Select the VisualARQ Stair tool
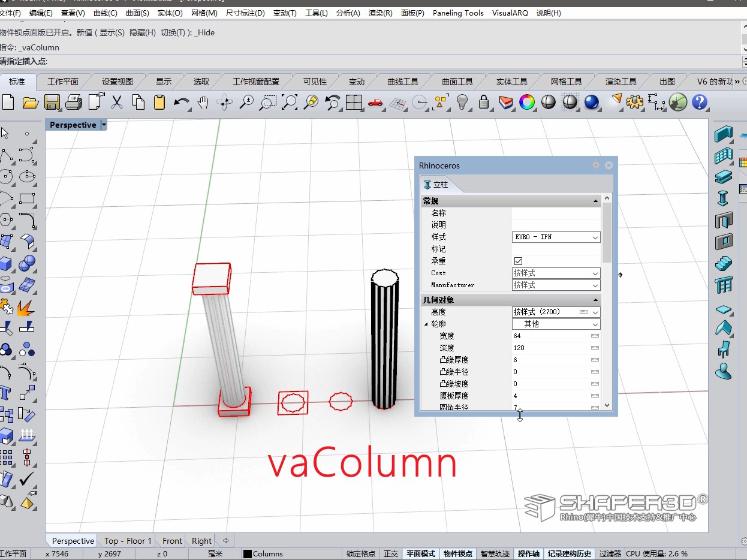This screenshot has width=747, height=560. click(x=724, y=263)
